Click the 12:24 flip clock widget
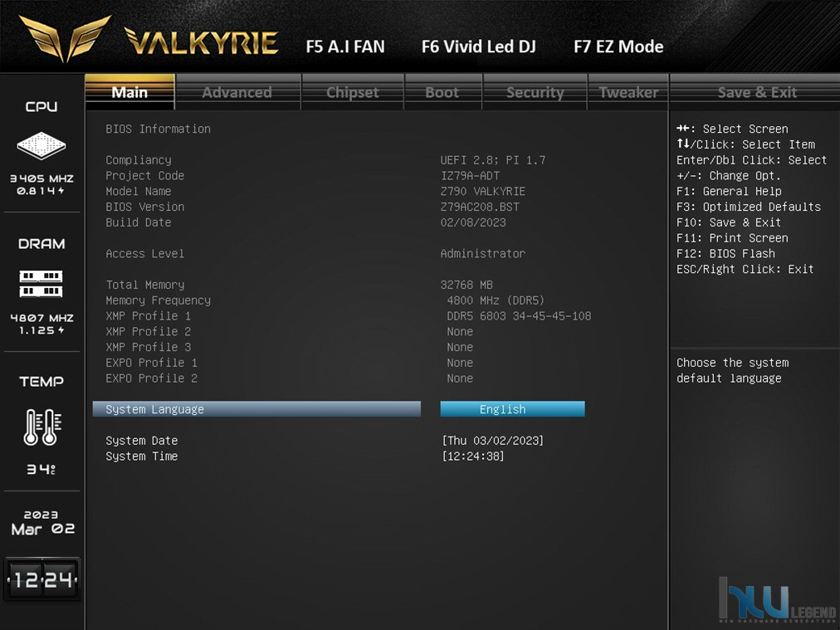This screenshot has width=840, height=630. 42,579
